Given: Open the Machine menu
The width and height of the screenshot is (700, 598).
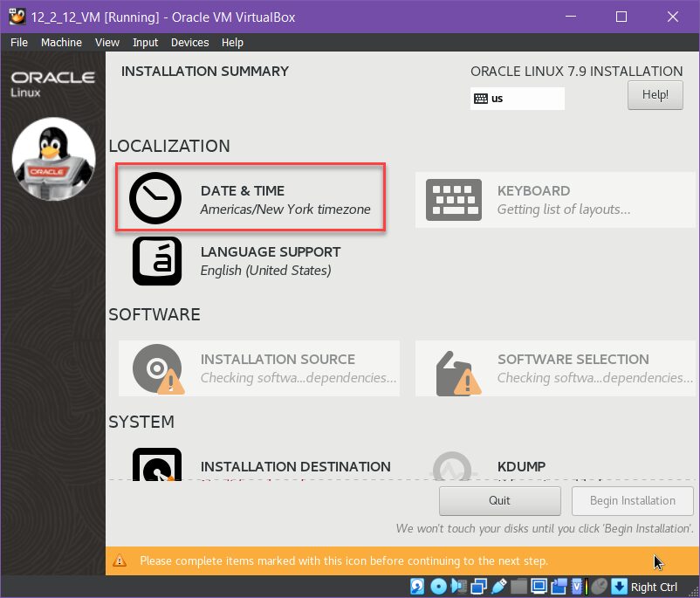Looking at the screenshot, I should tap(62, 43).
